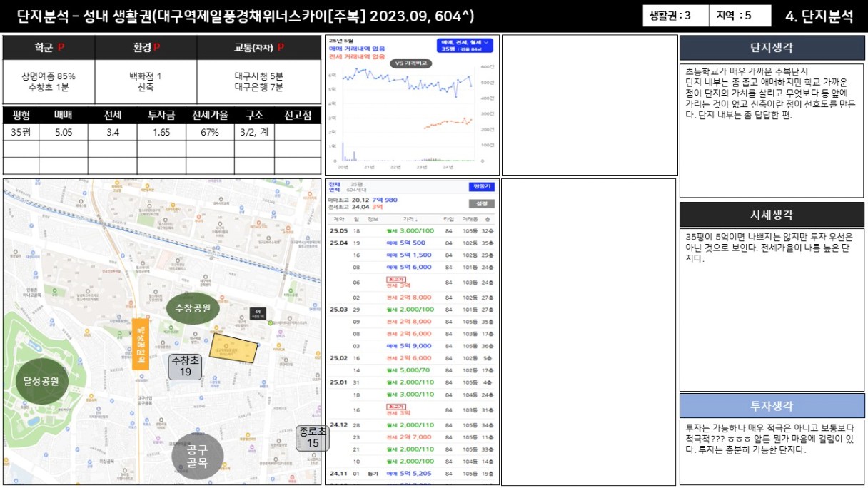Click the 종로초 15 school label
The width and height of the screenshot is (868, 488).
click(x=313, y=437)
